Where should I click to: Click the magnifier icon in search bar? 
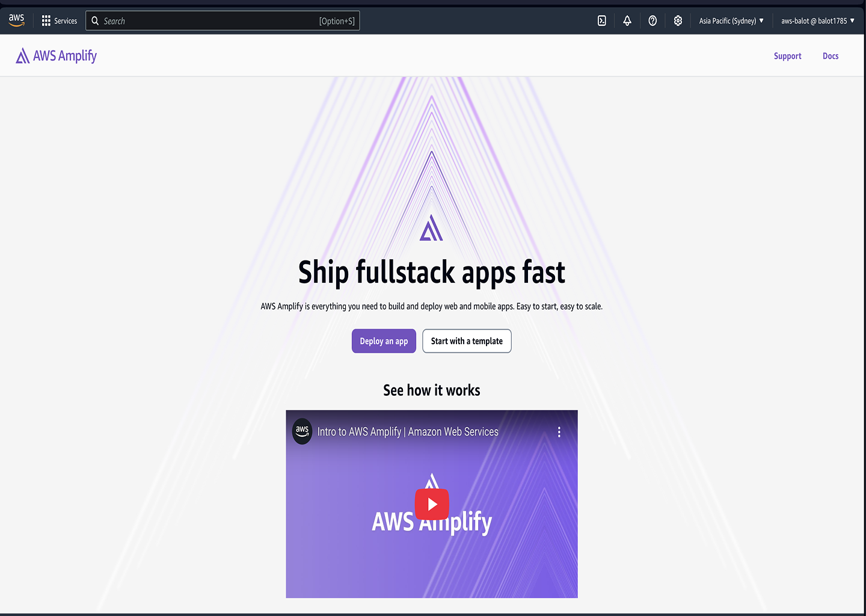click(x=95, y=21)
